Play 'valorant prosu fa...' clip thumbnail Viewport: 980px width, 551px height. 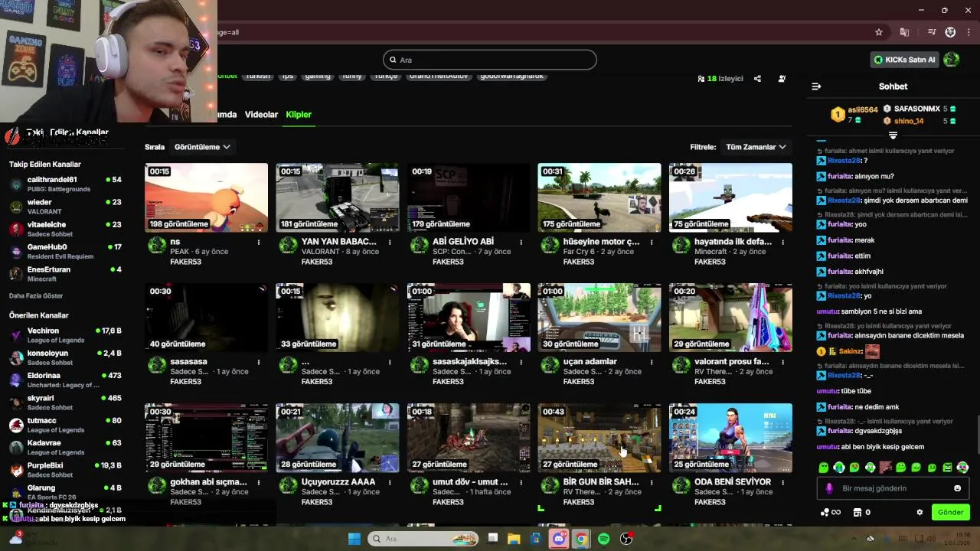click(x=730, y=318)
